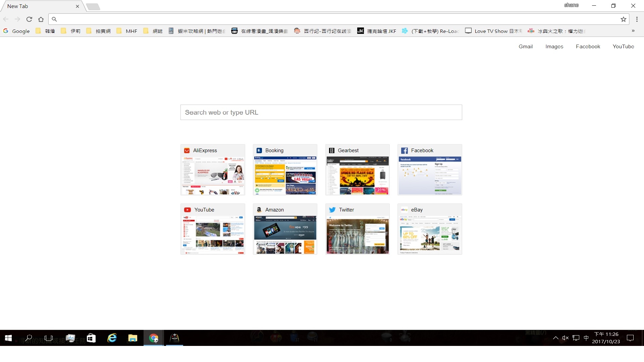
Task: Click the shane profile button
Action: point(571,5)
